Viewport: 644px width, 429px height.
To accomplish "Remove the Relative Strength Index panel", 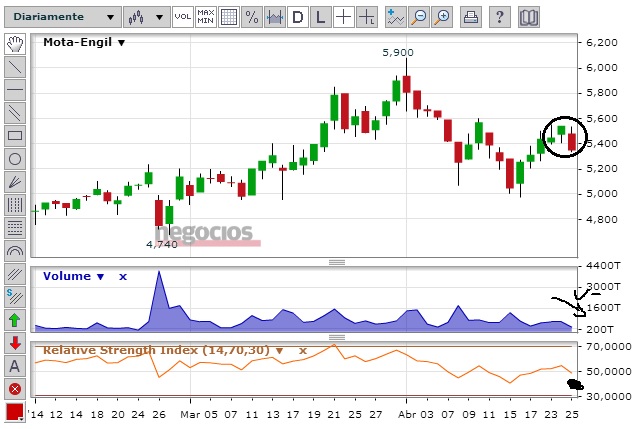I will [303, 351].
